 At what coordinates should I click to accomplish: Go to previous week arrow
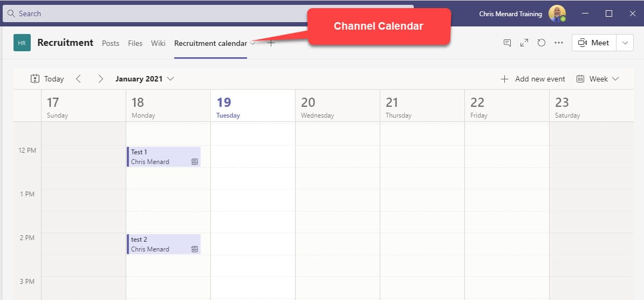(x=78, y=79)
